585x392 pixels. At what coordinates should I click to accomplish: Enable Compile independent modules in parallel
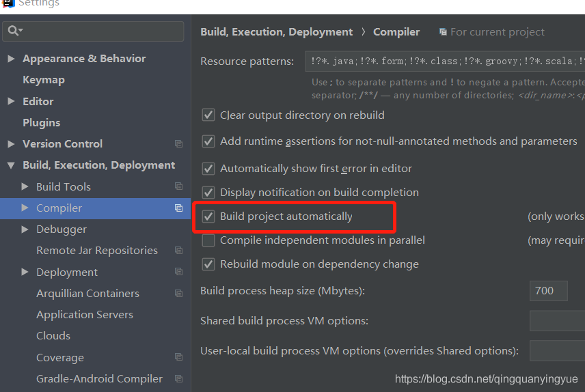pos(208,240)
